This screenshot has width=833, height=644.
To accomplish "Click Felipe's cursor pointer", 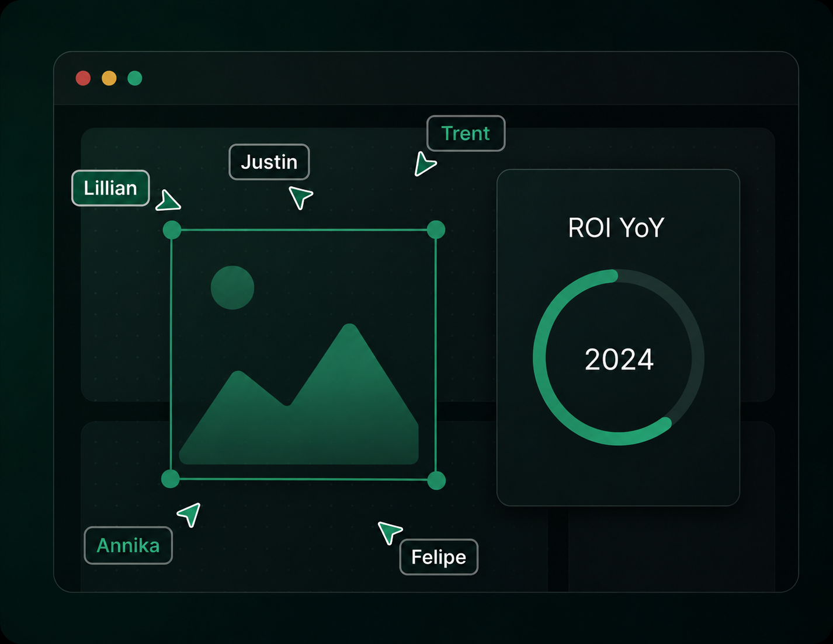I will click(390, 532).
